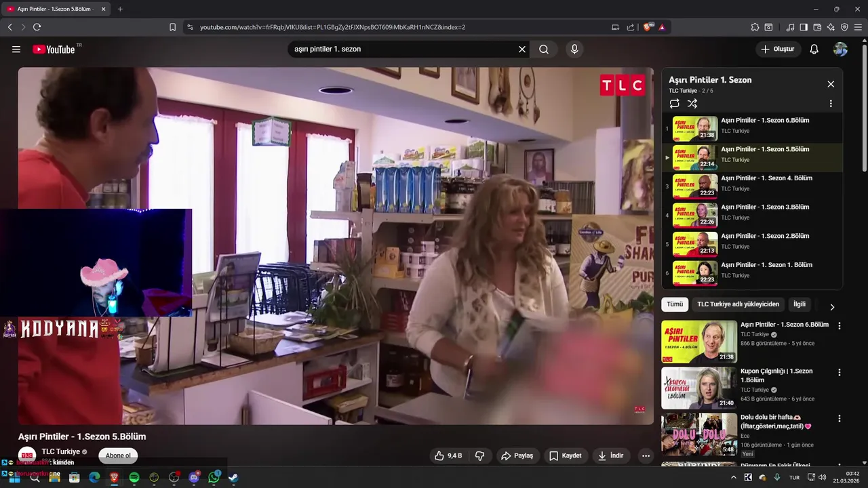This screenshot has width=868, height=488.
Task: Open the media control music note icon
Action: pos(790,27)
